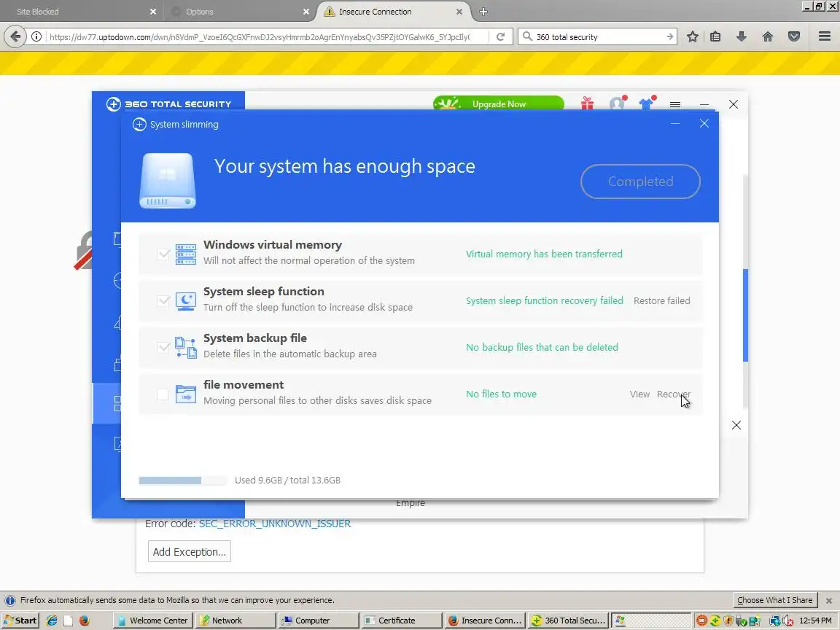Switch to the Site Blocked tab

pyautogui.click(x=80, y=11)
